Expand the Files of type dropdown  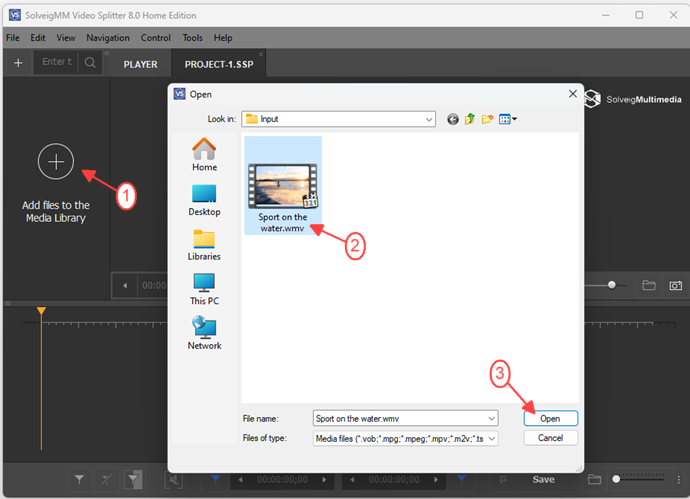(x=492, y=438)
